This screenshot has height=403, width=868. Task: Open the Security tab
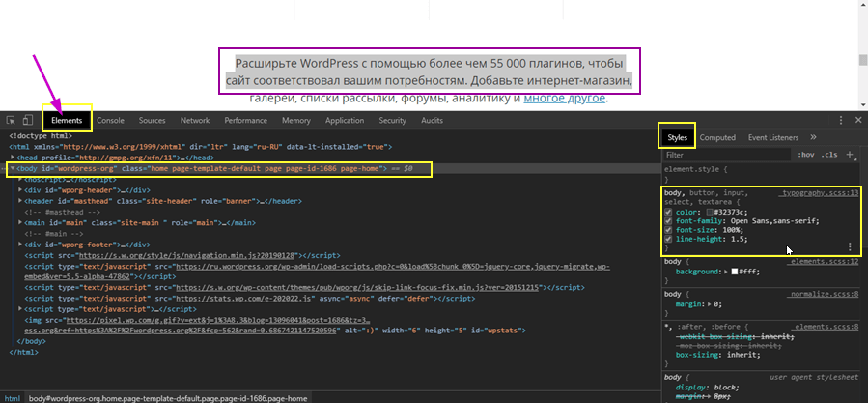[392, 120]
